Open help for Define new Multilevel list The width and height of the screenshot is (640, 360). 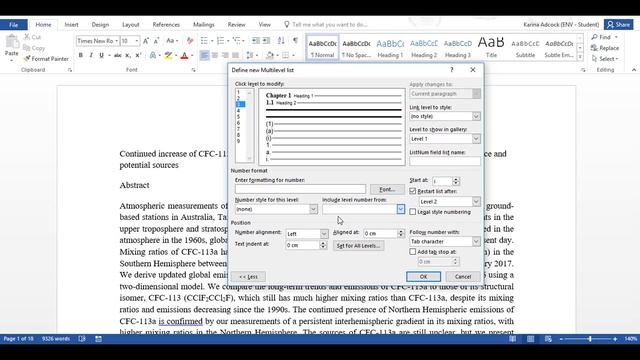(451, 70)
